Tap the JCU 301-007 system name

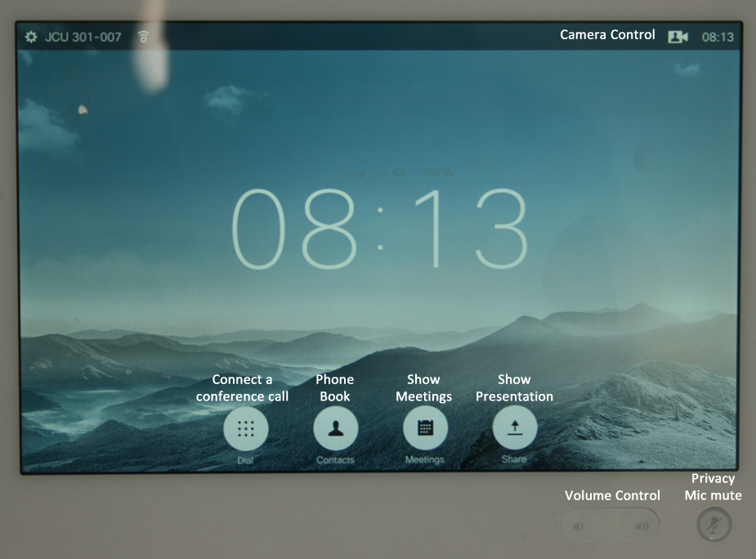(x=83, y=37)
